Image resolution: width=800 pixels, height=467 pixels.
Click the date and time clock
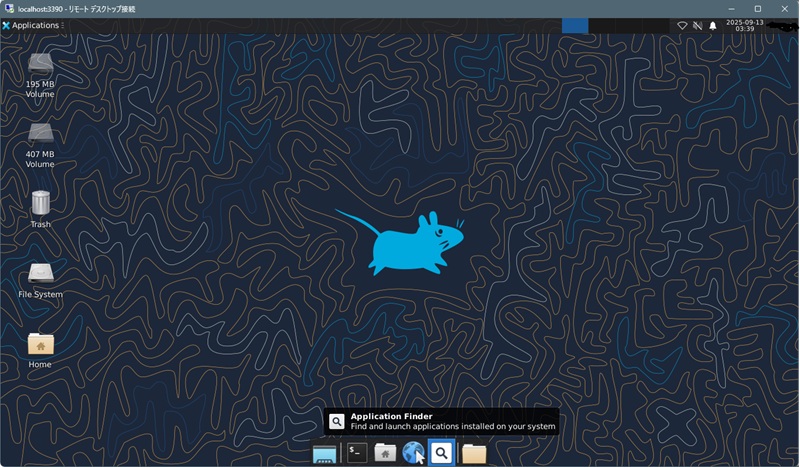click(744, 26)
